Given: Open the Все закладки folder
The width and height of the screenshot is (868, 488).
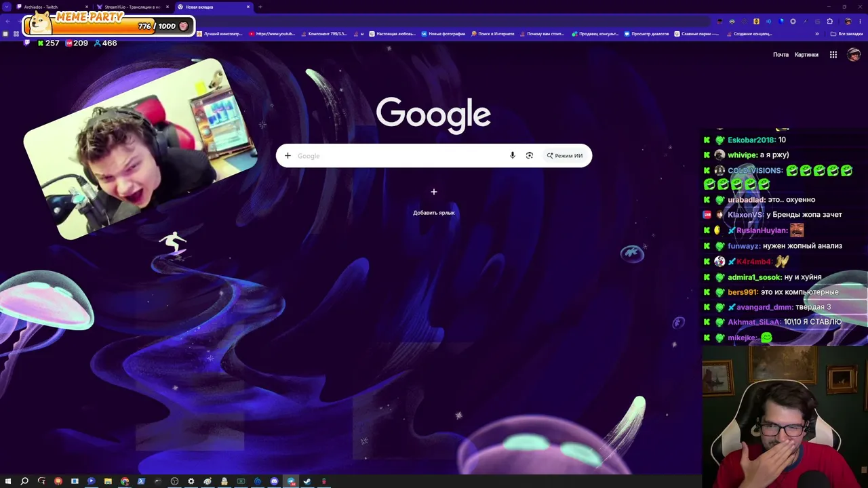Looking at the screenshot, I should [847, 34].
